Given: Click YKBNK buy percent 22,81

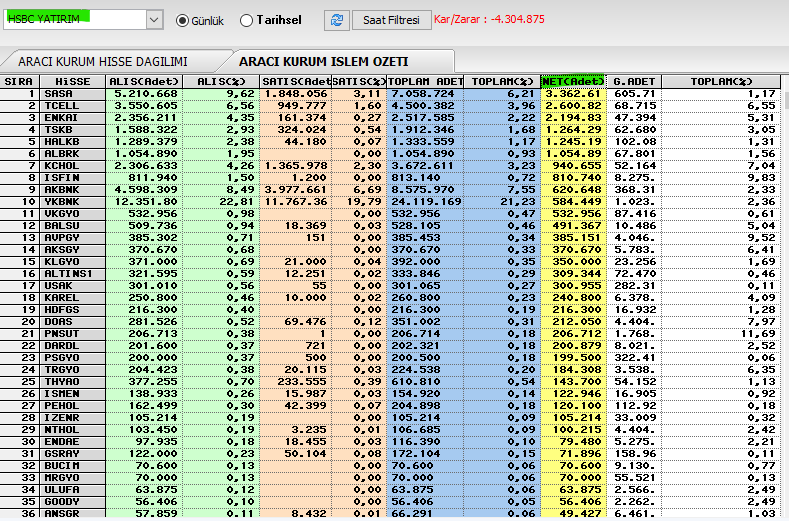Looking at the screenshot, I should [237, 202].
